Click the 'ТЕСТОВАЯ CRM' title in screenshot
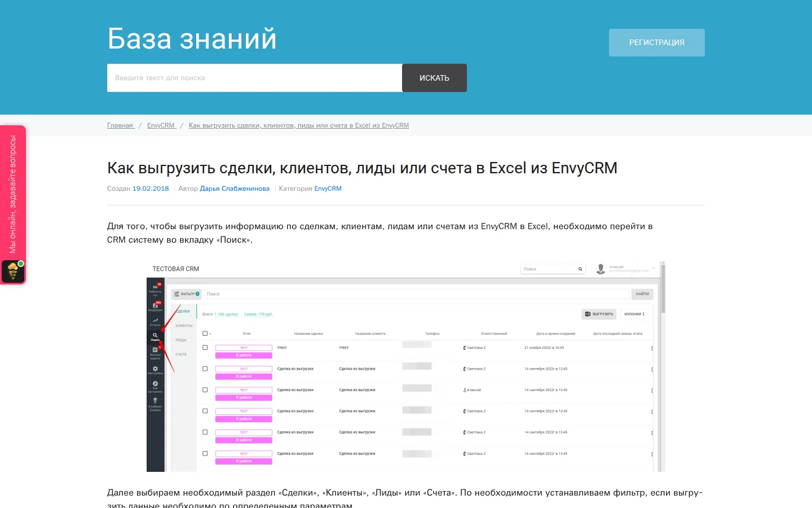Screen dimensions: 812x508 click(176, 269)
